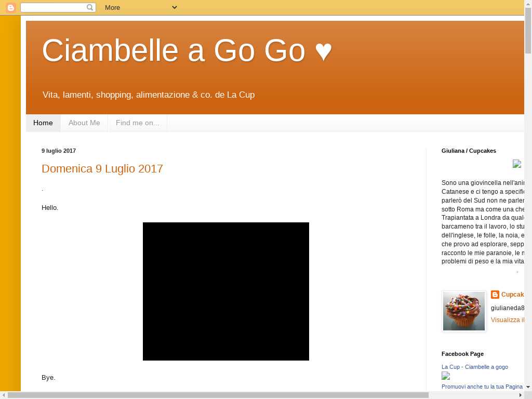Open La Cup - Ciambelle a gogo Facebook link
The height and width of the screenshot is (399, 532).
(474, 367)
